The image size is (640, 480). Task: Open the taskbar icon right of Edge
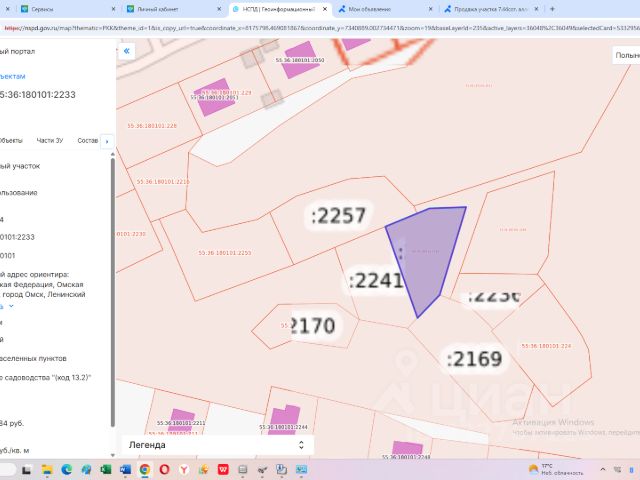pos(86,469)
